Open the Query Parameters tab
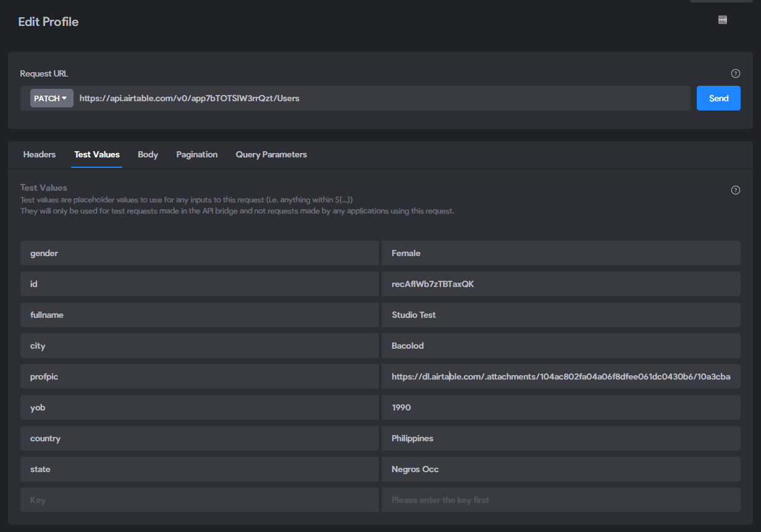The image size is (761, 532). pyautogui.click(x=271, y=154)
